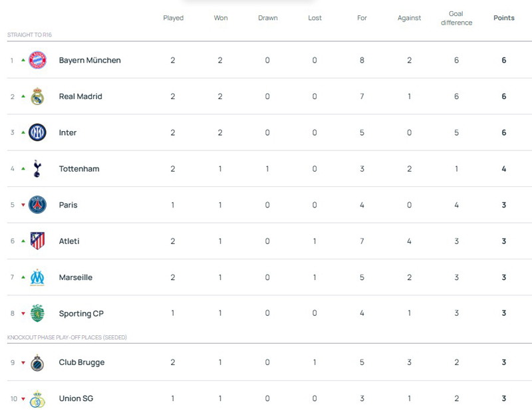The height and width of the screenshot is (413, 532).
Task: Click the Club Brugge crest
Action: pyautogui.click(x=37, y=362)
